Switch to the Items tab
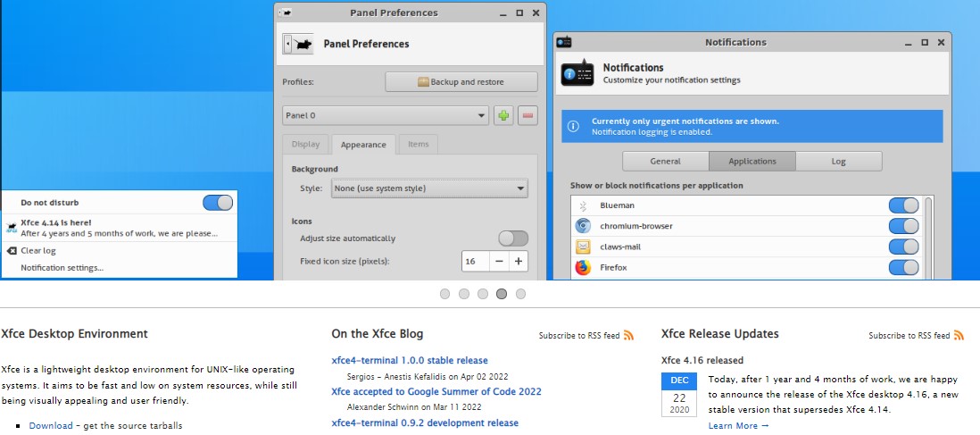Image resolution: width=980 pixels, height=435 pixels. point(418,145)
